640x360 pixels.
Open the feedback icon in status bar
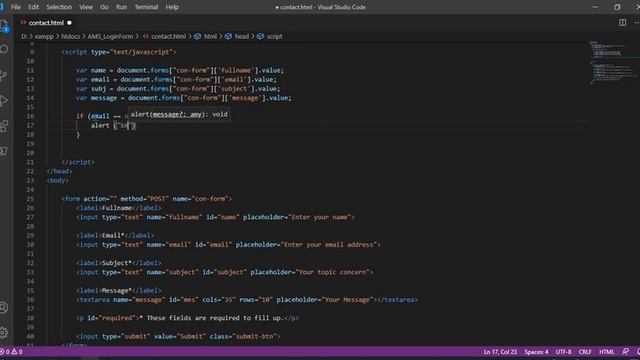[625, 351]
